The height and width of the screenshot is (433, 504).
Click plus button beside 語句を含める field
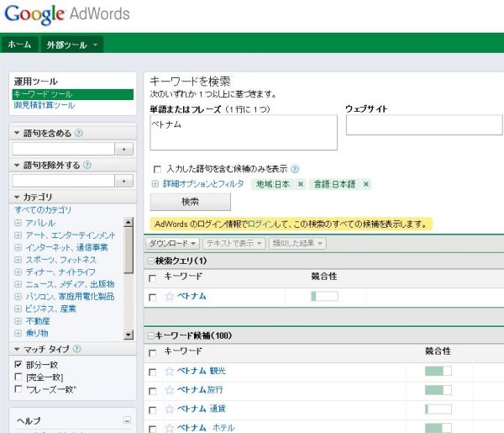click(x=124, y=149)
